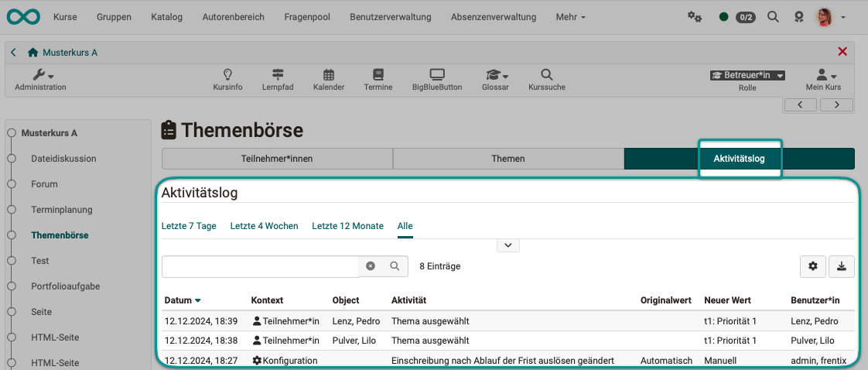Close the course with the red X

[x=842, y=52]
